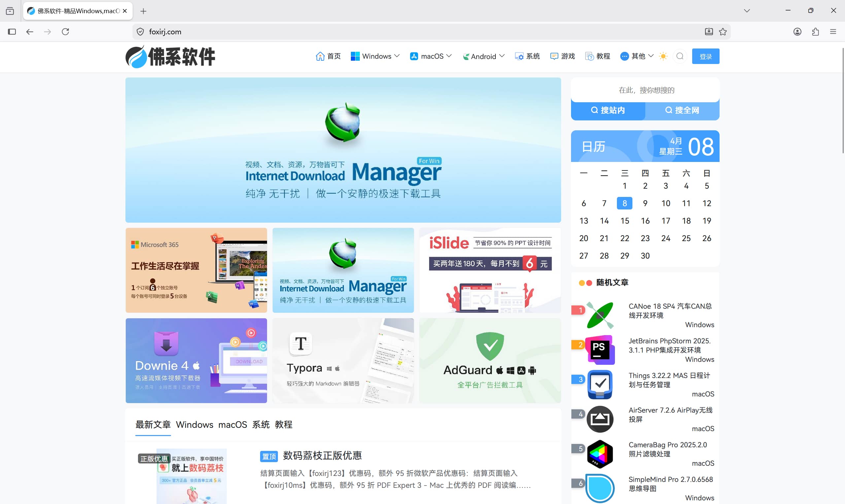The height and width of the screenshot is (504, 845).
Task: Open the iSlide promo card
Action: coord(490,270)
